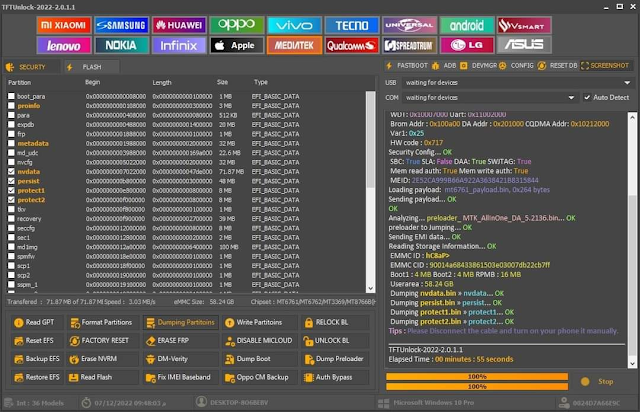Take a screenshot with SCREENSHOT button
The height and width of the screenshot is (412, 640).
point(605,66)
